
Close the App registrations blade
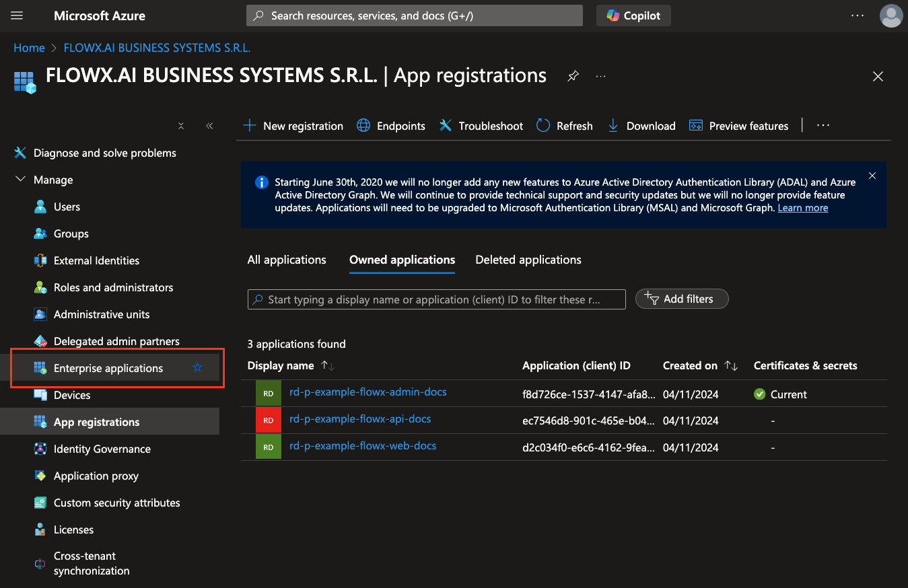pos(878,77)
